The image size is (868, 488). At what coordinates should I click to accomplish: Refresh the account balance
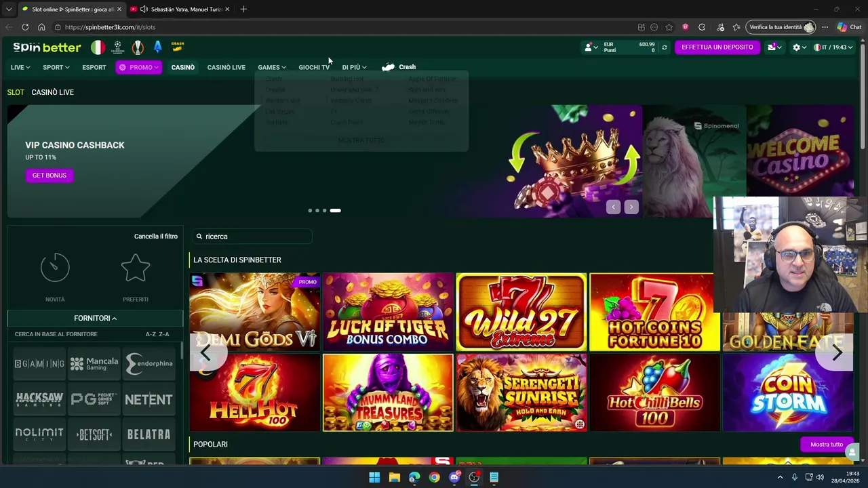tap(664, 47)
